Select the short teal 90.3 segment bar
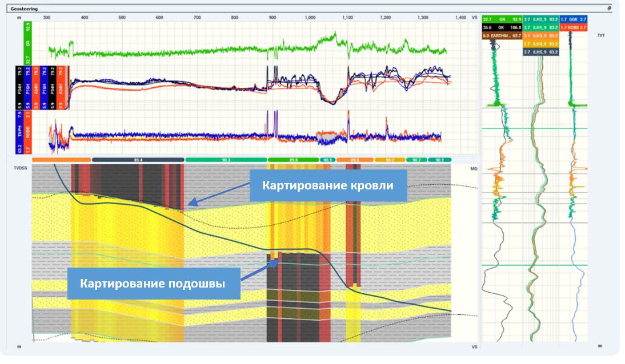625x364 pixels. (327, 160)
